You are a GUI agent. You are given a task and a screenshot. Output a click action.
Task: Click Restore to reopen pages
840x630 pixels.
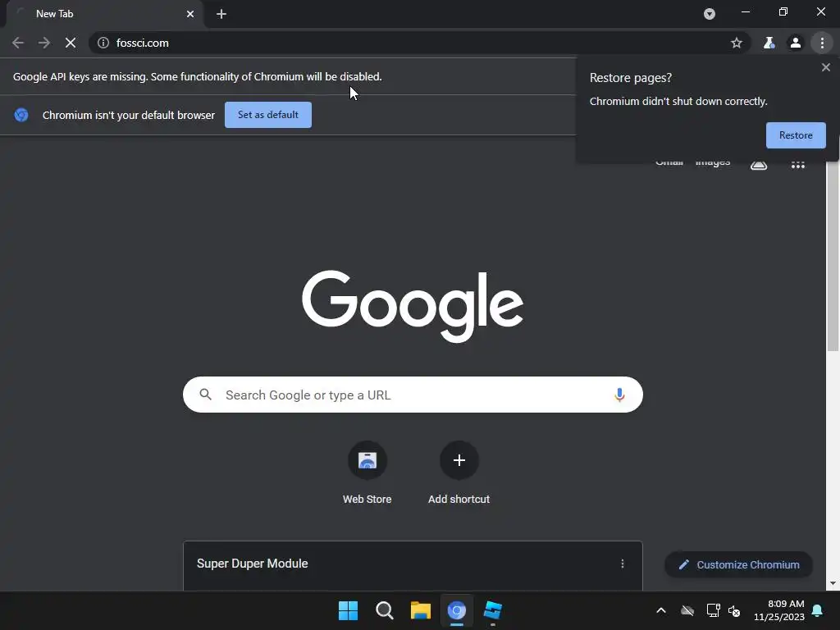796,135
